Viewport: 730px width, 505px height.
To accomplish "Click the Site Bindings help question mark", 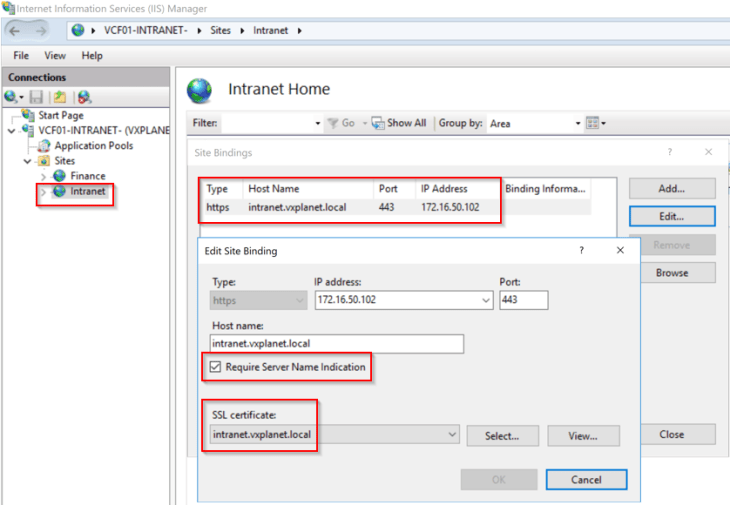I will (669, 152).
